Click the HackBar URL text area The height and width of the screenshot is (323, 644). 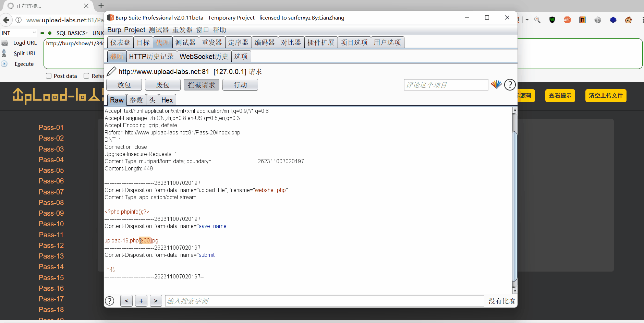74,53
